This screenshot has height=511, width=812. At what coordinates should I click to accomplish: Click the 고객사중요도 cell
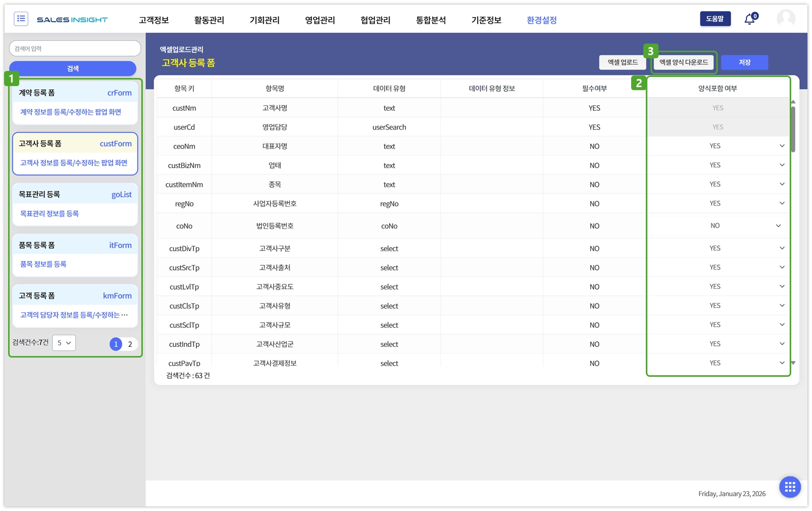pyautogui.click(x=275, y=287)
